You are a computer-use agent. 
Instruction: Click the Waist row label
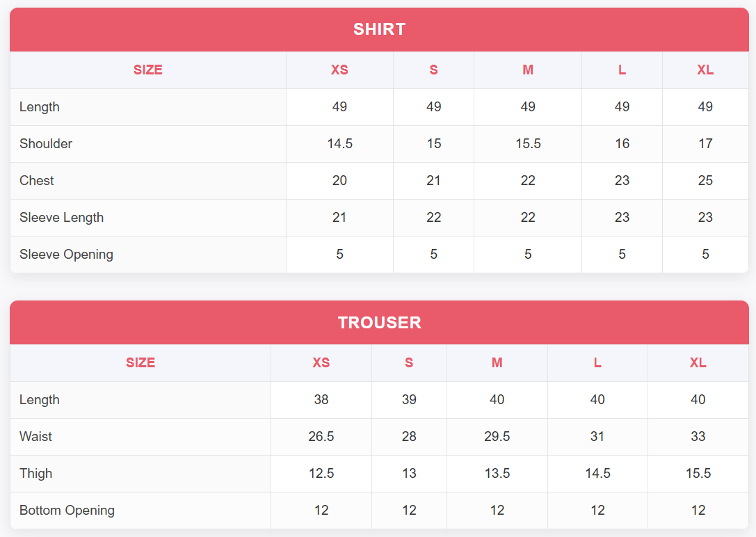click(35, 437)
